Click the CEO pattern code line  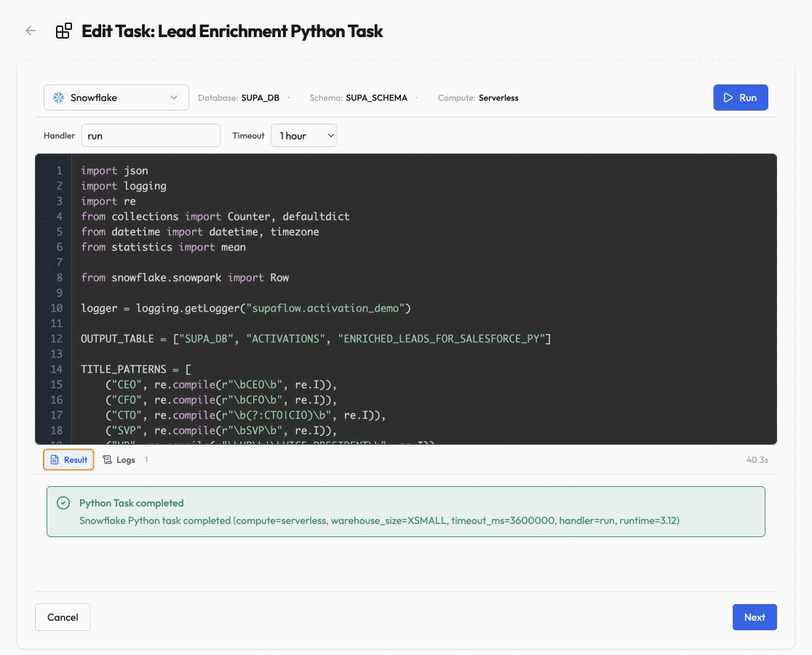tap(221, 385)
